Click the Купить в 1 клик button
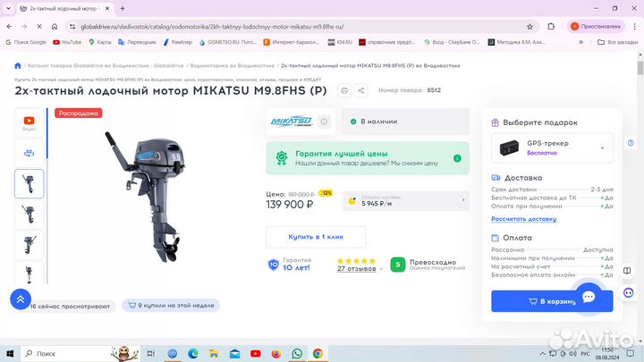The height and width of the screenshot is (362, 644). [316, 237]
